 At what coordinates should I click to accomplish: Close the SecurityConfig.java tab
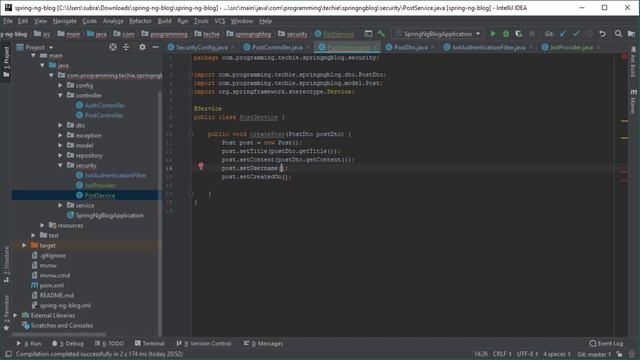(233, 48)
